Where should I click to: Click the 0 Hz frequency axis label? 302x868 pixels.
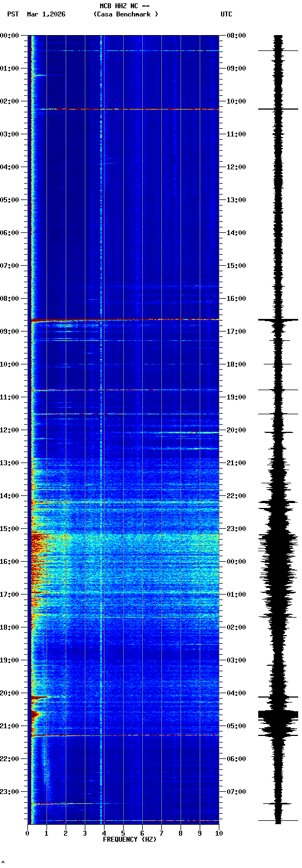[27, 833]
